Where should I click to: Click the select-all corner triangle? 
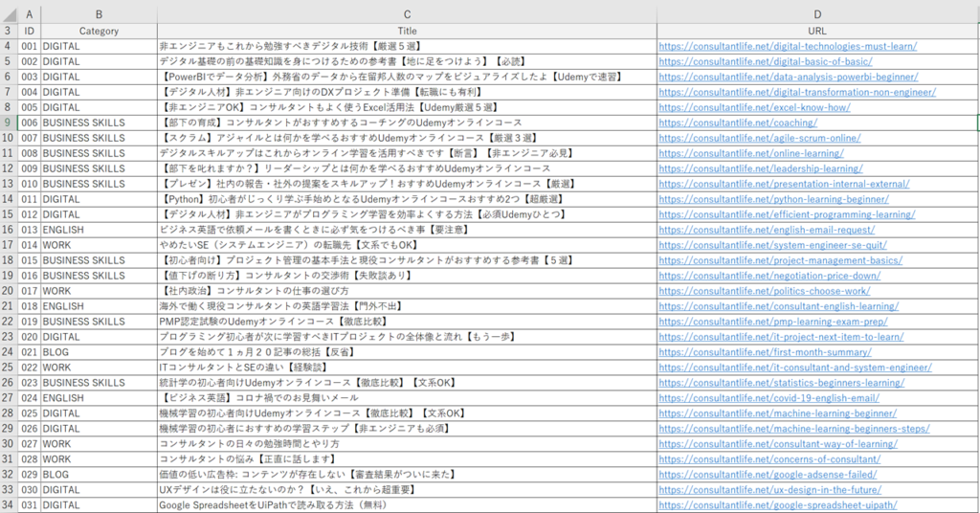[x=10, y=15]
